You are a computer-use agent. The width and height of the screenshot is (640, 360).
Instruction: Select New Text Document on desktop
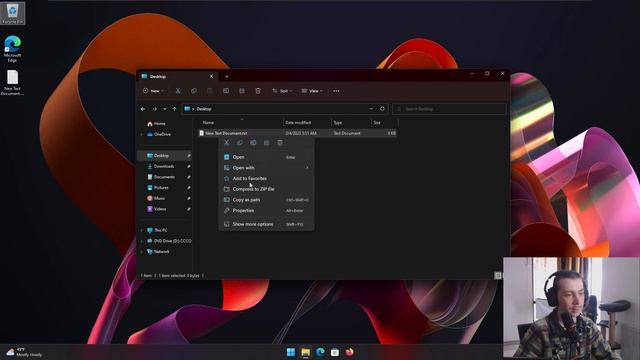(x=12, y=83)
